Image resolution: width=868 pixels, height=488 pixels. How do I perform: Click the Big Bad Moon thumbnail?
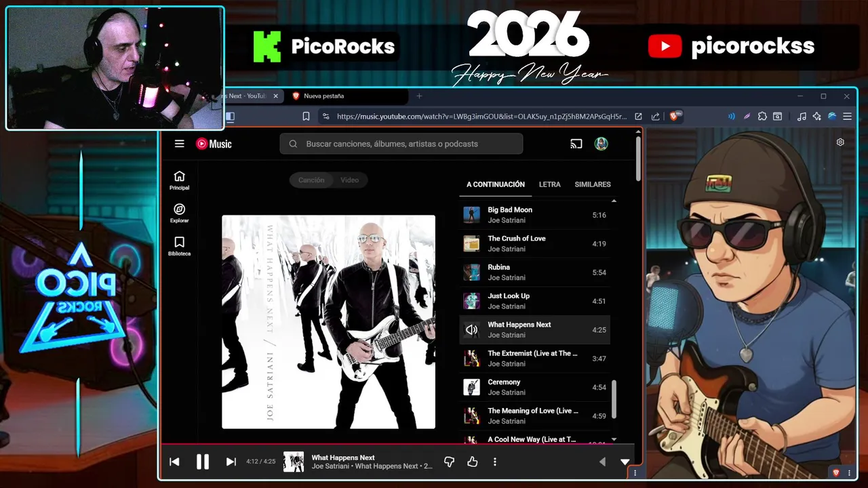tap(471, 215)
